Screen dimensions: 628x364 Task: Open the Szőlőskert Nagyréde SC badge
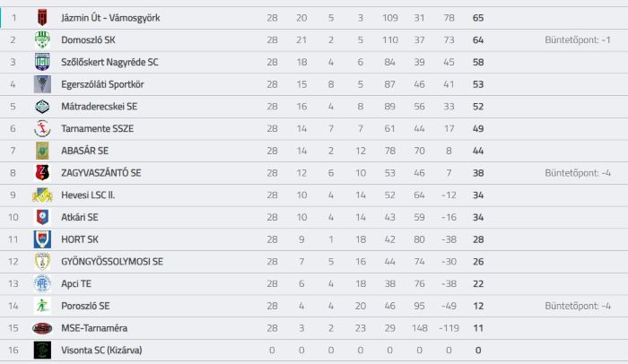tap(42, 62)
